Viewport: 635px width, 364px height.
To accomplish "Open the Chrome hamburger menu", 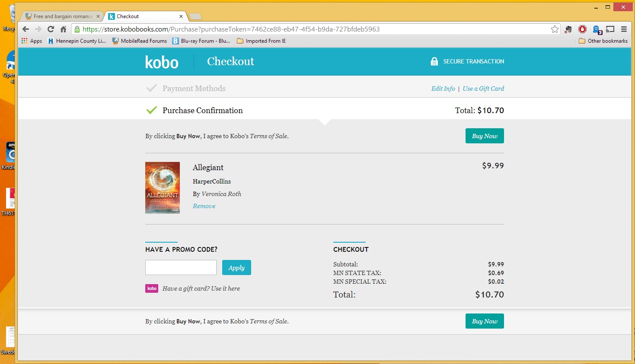I will click(x=624, y=29).
